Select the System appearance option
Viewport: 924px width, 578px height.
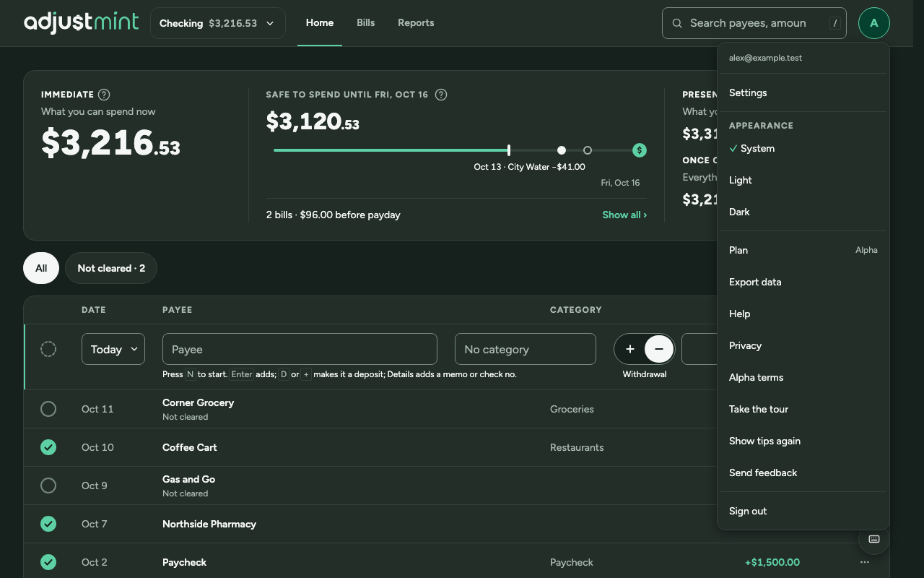coord(803,148)
